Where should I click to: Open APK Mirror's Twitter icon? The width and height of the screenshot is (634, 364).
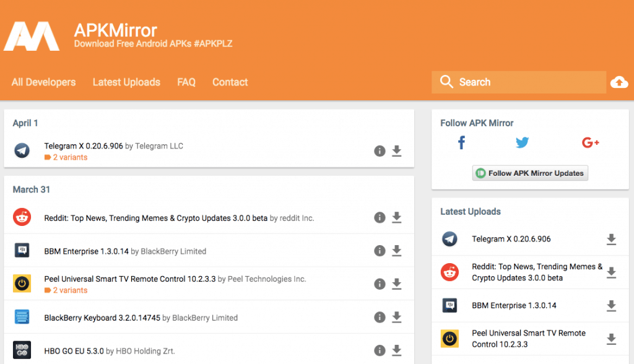point(522,143)
